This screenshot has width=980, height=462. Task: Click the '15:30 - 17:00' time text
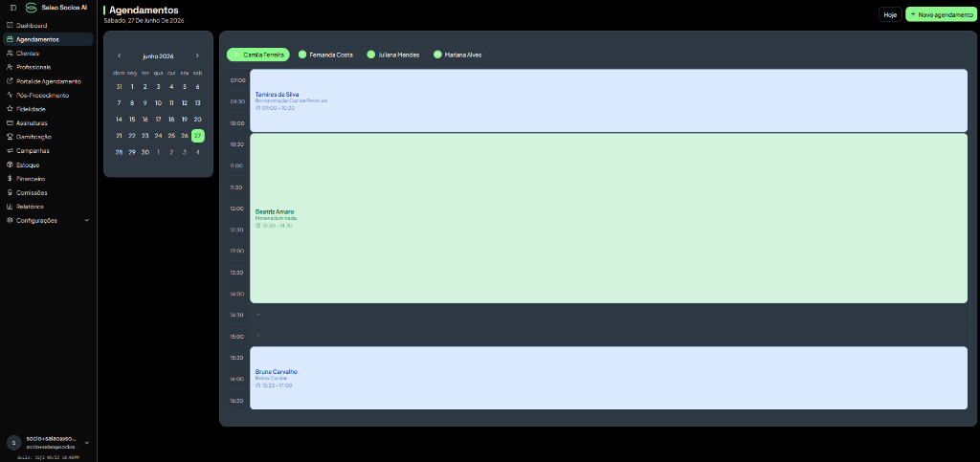tap(277, 385)
